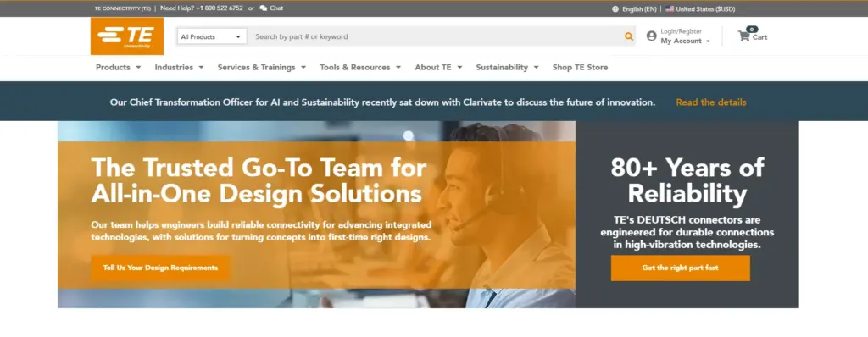Open the shopping cart icon

point(743,36)
